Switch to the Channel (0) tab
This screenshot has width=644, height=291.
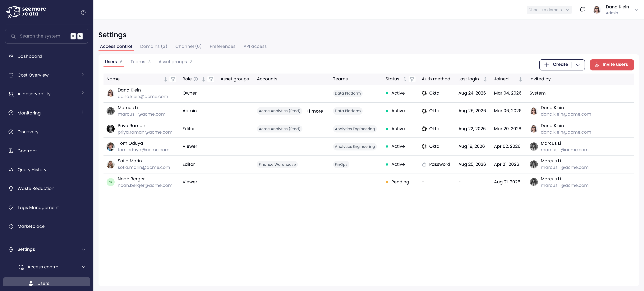[x=188, y=47]
